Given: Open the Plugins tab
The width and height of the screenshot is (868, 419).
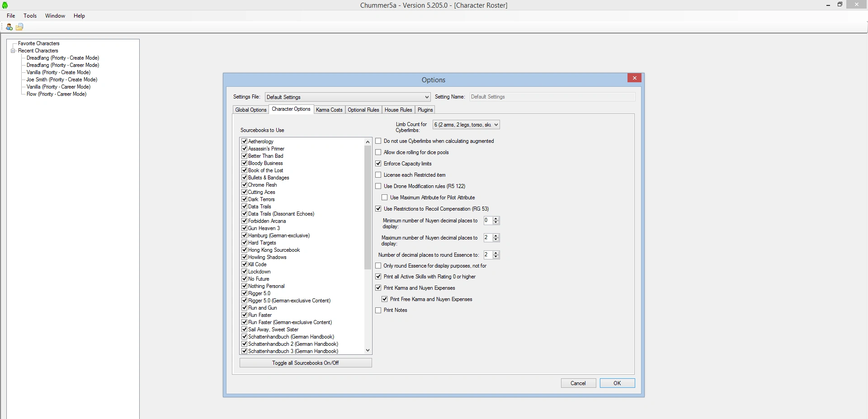Looking at the screenshot, I should [425, 110].
